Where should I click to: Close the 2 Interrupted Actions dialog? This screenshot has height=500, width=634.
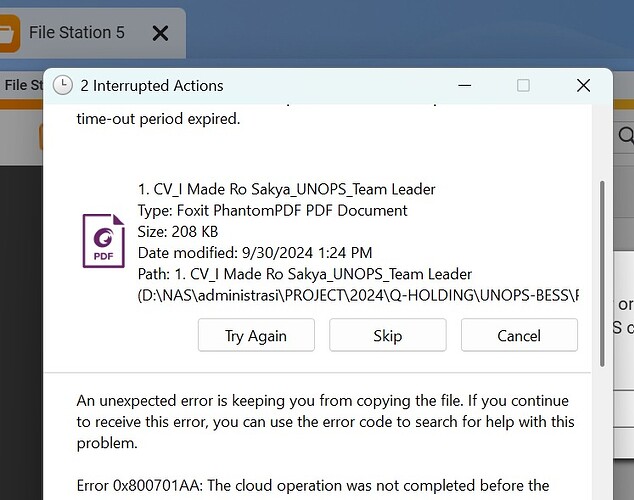(x=583, y=85)
